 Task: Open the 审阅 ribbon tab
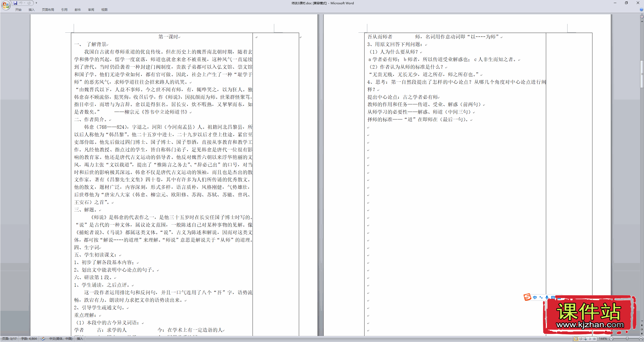91,10
